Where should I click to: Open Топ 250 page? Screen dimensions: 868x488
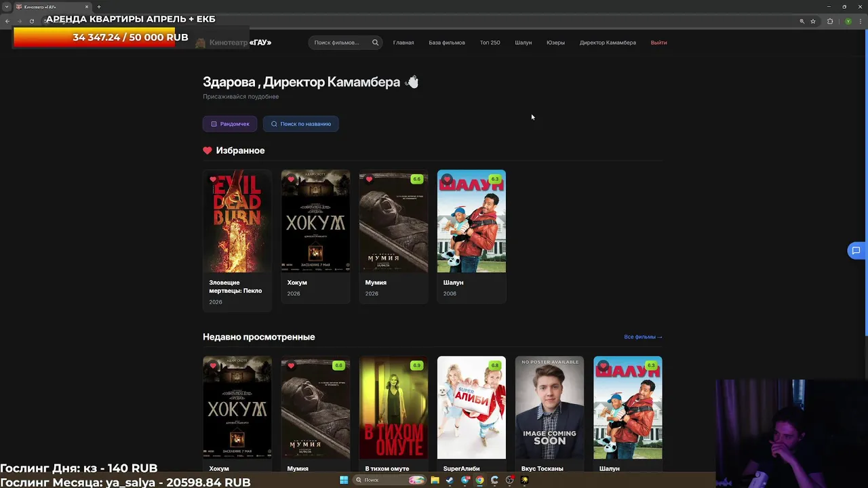point(490,43)
